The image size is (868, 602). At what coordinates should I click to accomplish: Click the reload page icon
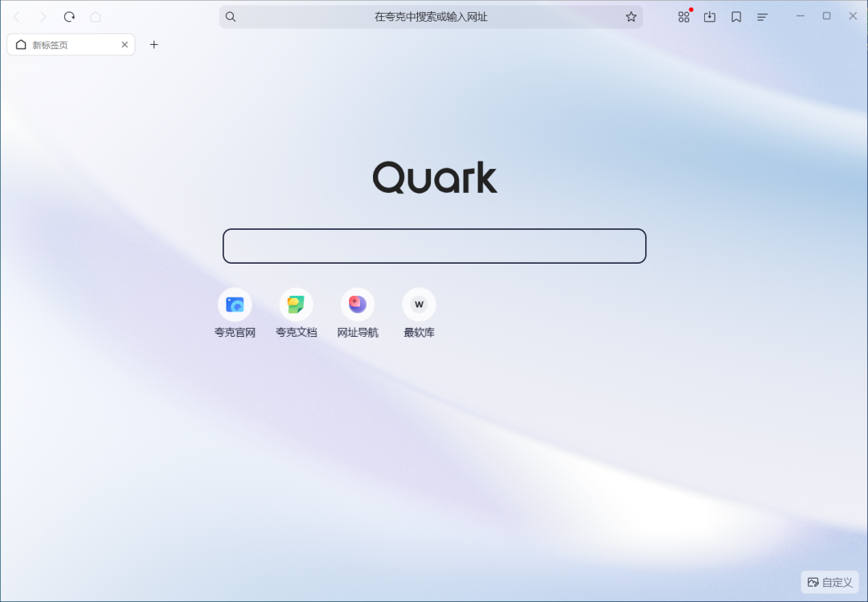point(69,17)
